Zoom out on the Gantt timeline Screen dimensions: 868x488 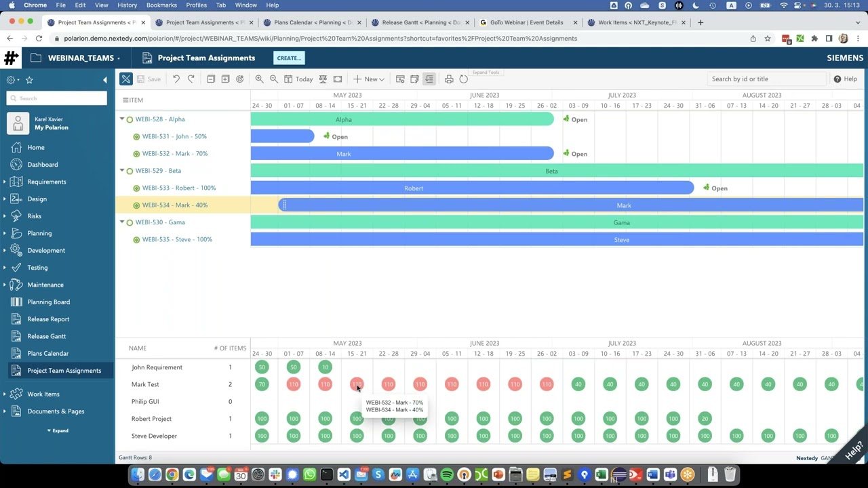274,79
